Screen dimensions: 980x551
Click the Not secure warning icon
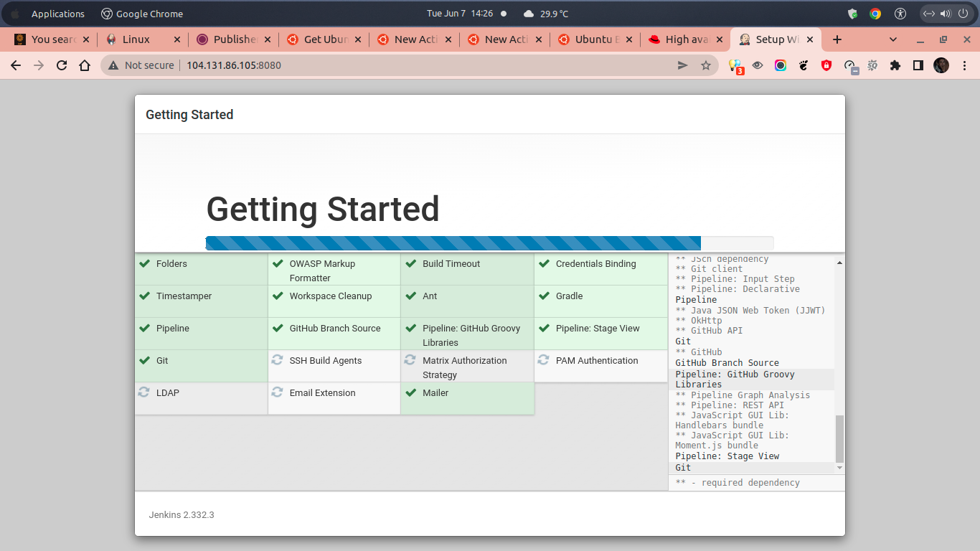113,65
